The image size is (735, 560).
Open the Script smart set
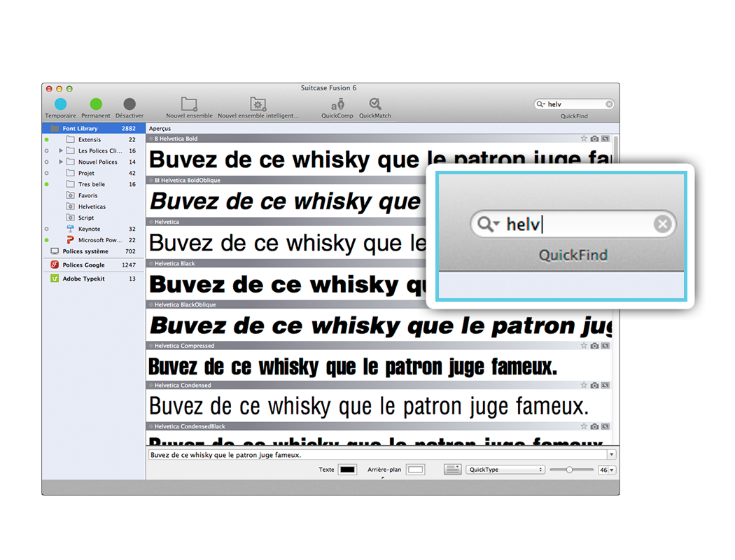click(94, 218)
